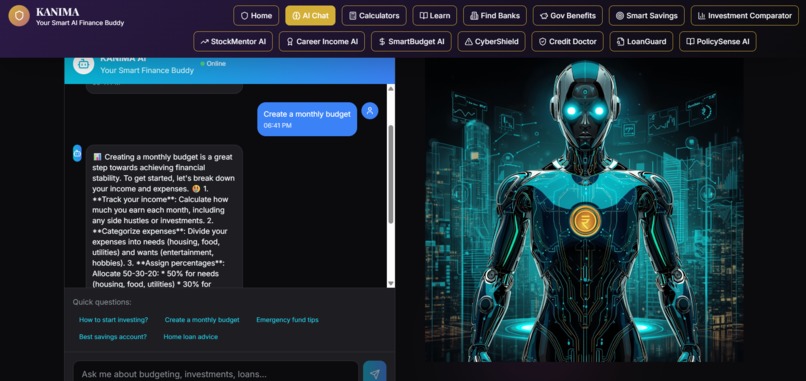Open SmartBudget AI tool
Image resolution: width=806 pixels, height=381 pixels.
411,42
